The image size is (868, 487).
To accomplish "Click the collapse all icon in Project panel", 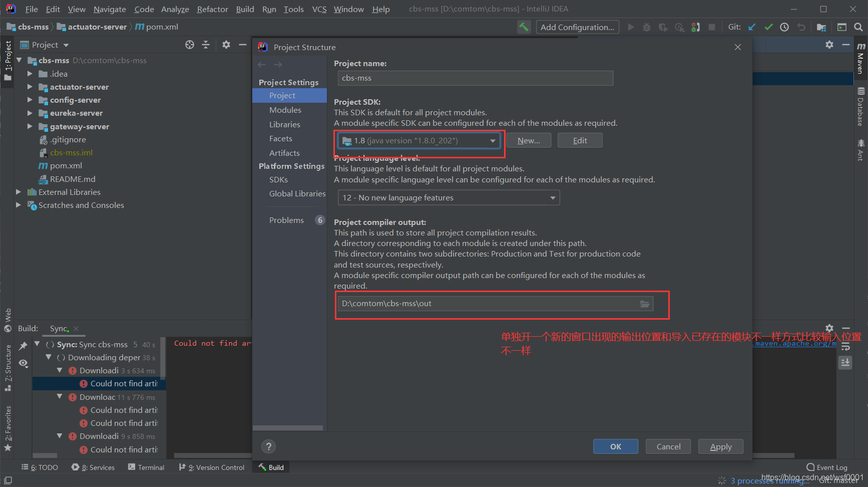I will coord(206,45).
